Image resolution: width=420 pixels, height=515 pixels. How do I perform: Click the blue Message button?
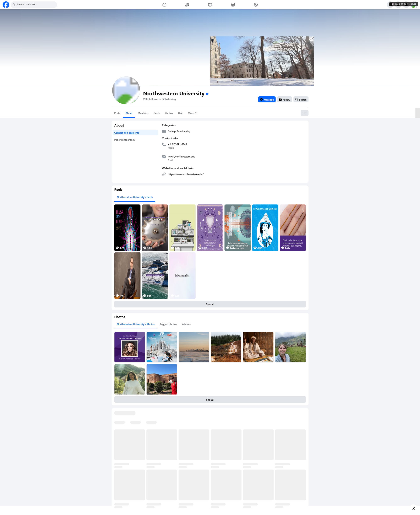coord(267,100)
